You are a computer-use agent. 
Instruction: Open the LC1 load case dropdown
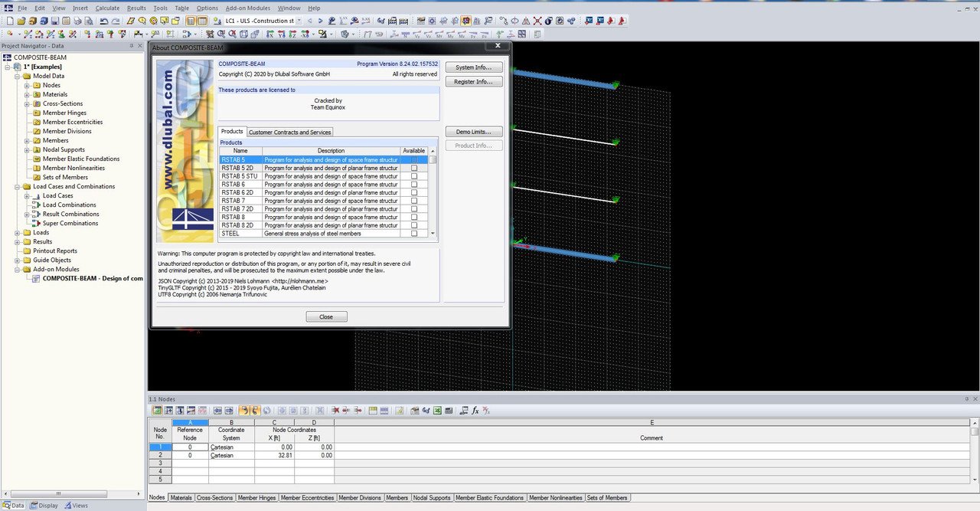299,21
